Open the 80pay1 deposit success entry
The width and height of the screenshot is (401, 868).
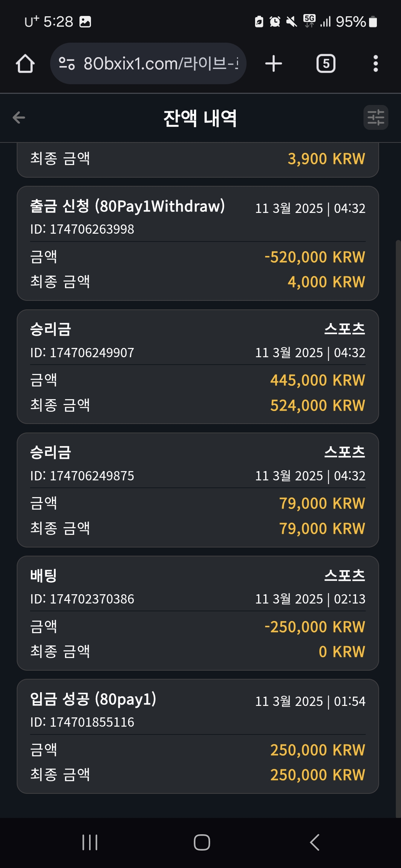click(x=198, y=736)
